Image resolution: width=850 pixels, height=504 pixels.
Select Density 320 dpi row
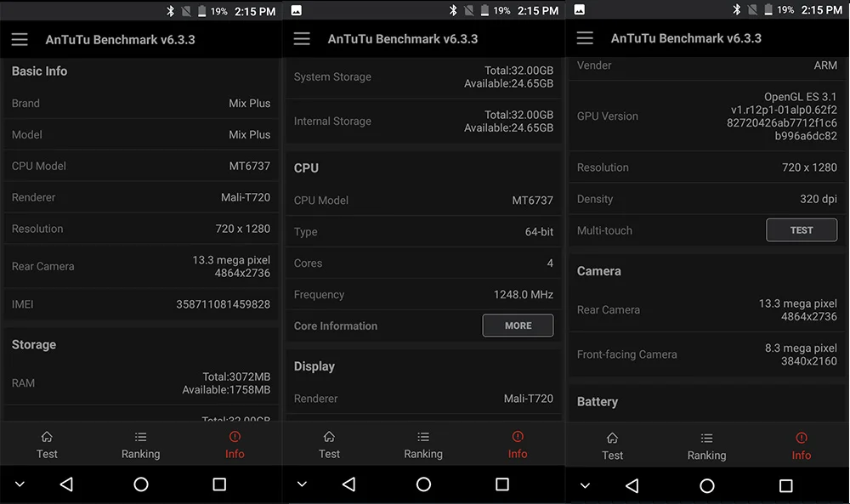click(x=707, y=199)
